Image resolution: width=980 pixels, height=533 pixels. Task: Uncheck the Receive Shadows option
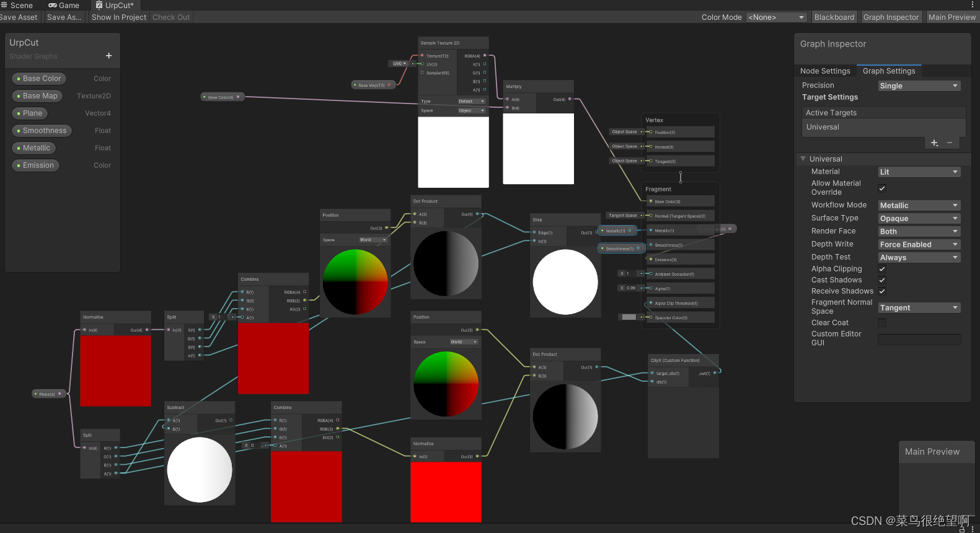(x=882, y=291)
